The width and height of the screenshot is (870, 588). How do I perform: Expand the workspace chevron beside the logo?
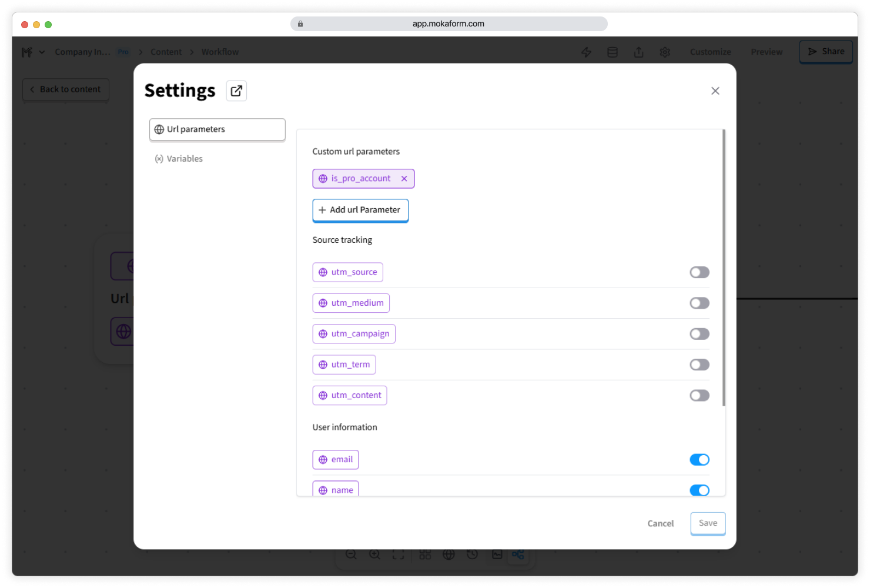point(42,52)
